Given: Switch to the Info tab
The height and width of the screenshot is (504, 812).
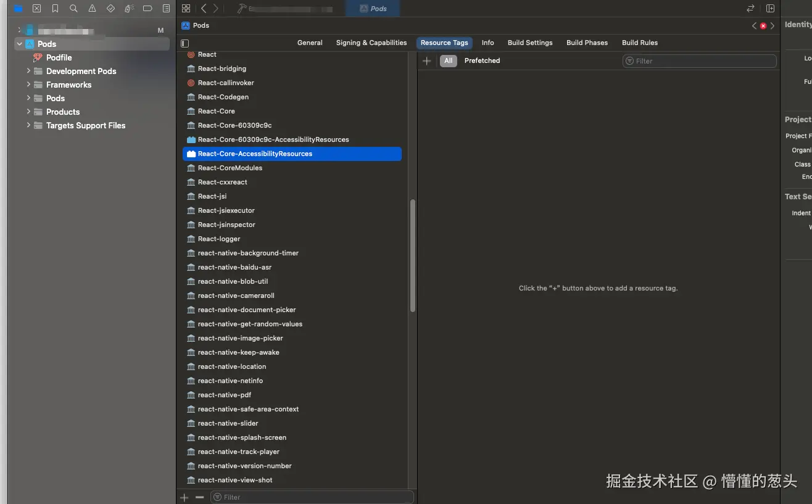Looking at the screenshot, I should [487, 43].
